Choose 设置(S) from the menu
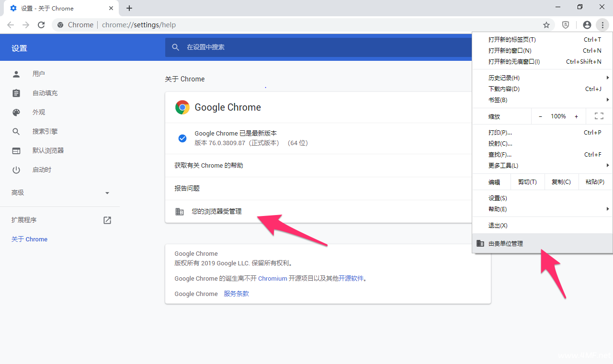613x364 pixels. coord(498,198)
